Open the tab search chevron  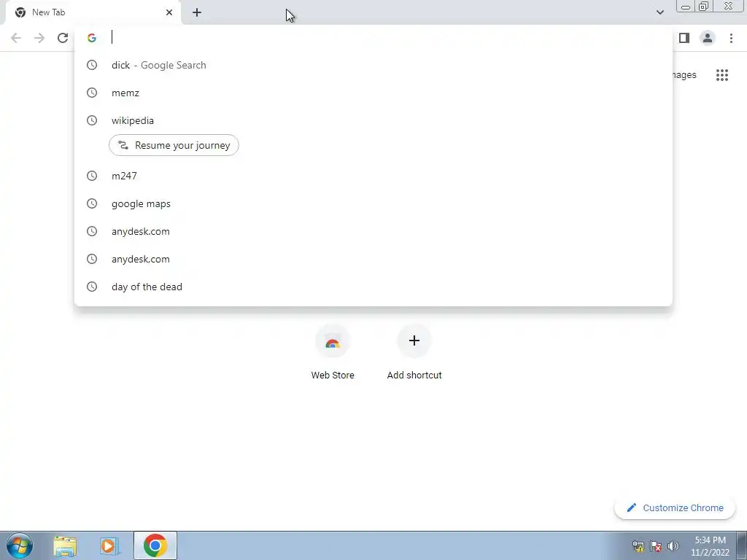point(659,12)
